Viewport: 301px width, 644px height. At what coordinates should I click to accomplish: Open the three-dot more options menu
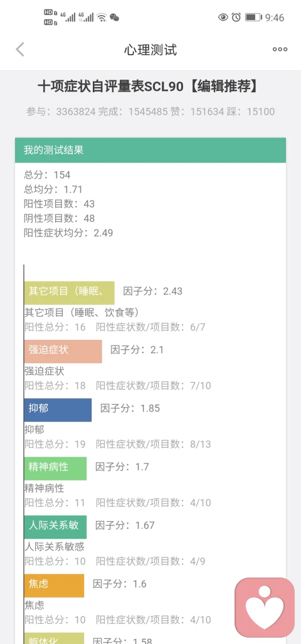coord(280,50)
